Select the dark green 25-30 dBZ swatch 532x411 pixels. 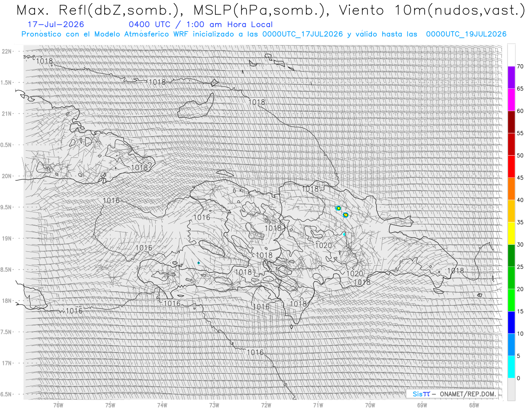511,255
